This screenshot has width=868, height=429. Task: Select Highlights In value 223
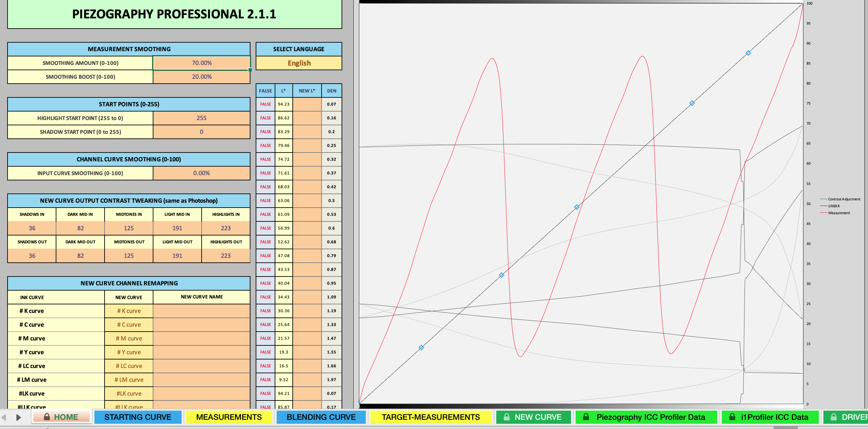point(226,228)
